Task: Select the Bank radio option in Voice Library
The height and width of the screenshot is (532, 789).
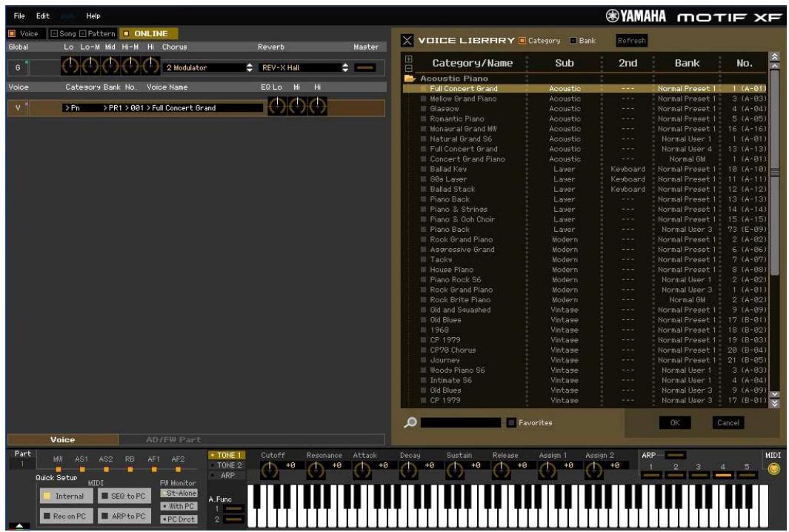Action: pyautogui.click(x=573, y=40)
